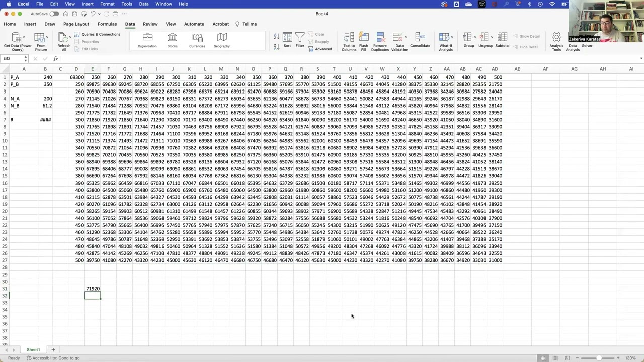Click Consolidate
The image size is (644, 362).
[x=420, y=41]
